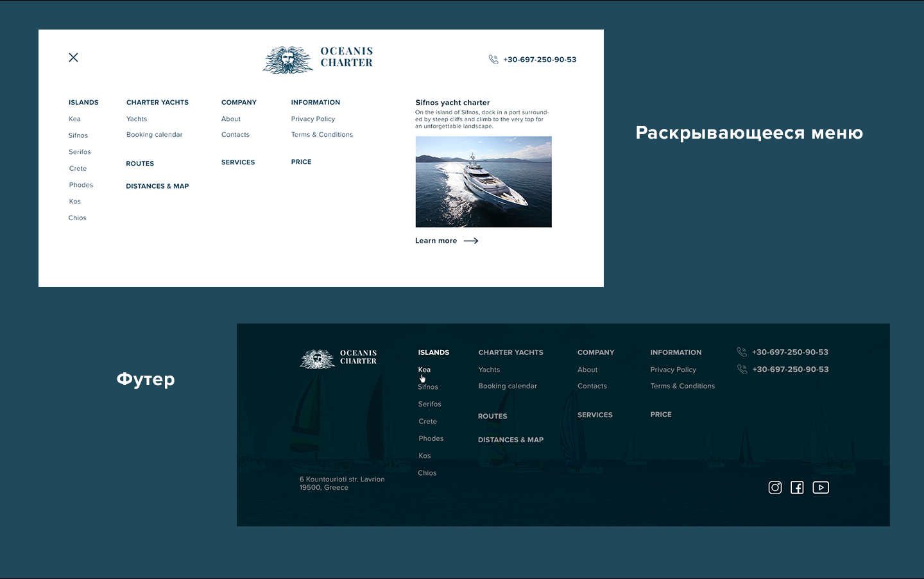
Task: Open CHARTER YACHTS heading in the footer
Action: coord(511,352)
